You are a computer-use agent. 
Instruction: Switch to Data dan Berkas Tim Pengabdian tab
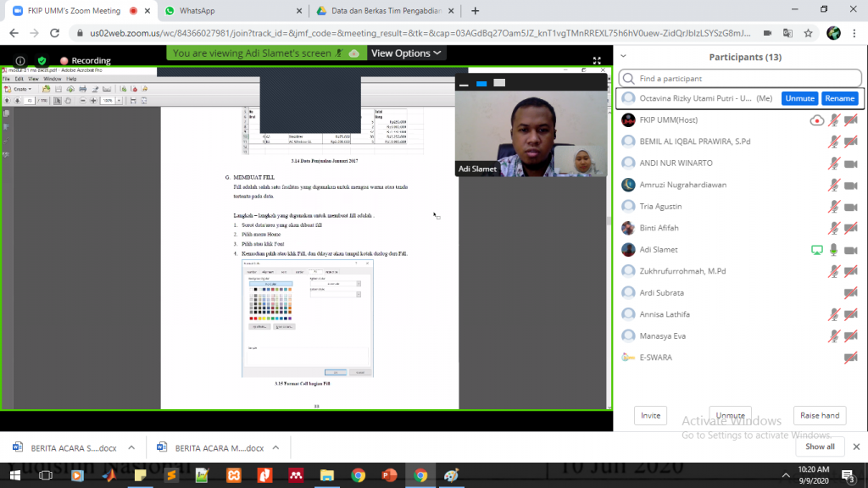(x=386, y=11)
